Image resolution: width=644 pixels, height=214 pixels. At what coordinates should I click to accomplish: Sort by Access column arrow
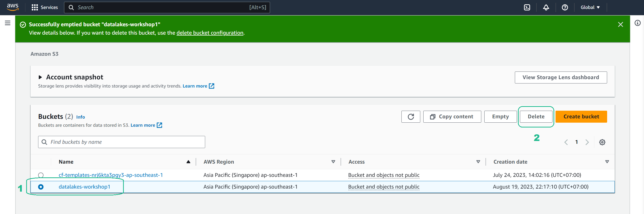pos(478,162)
